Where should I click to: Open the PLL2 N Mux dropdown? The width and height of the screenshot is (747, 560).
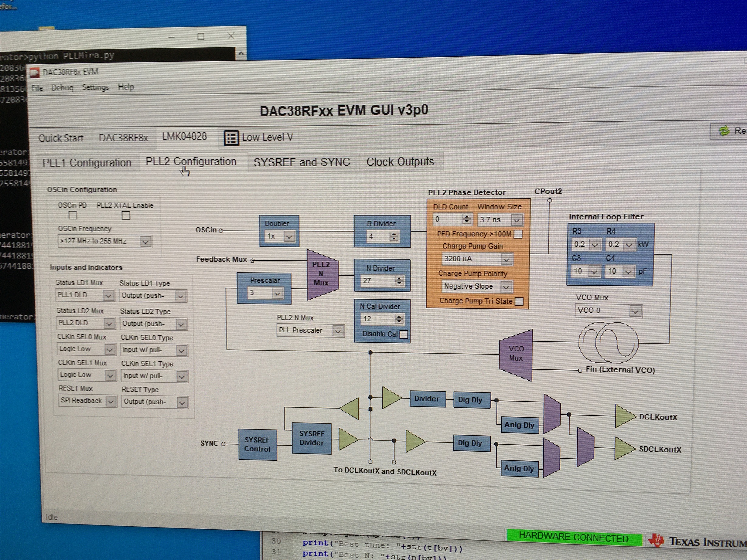(x=310, y=330)
